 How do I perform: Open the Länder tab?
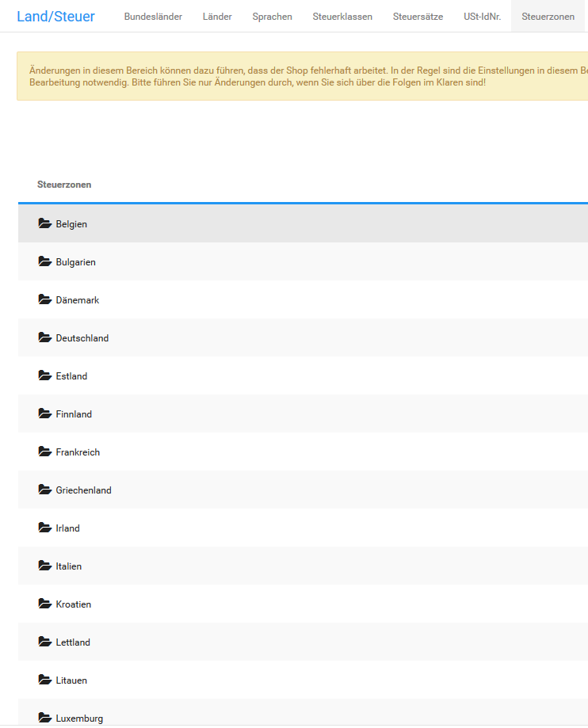pyautogui.click(x=217, y=17)
